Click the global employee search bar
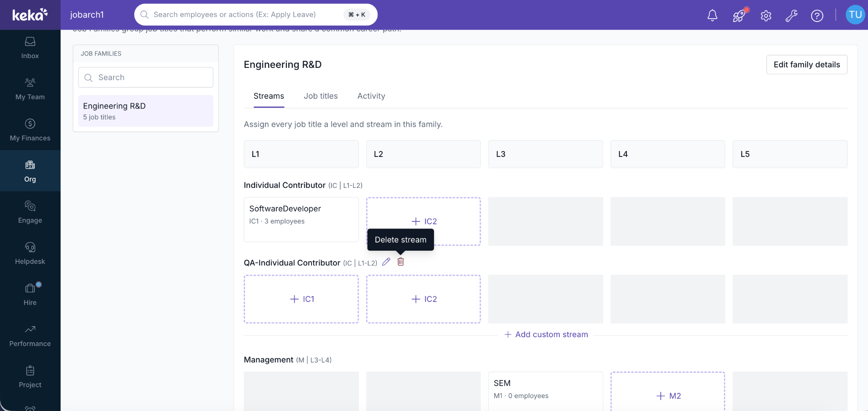Image resolution: width=868 pixels, height=411 pixels. (x=256, y=14)
